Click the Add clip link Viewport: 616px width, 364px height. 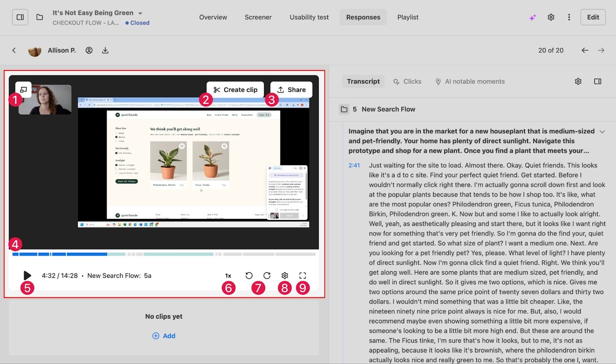pyautogui.click(x=164, y=336)
